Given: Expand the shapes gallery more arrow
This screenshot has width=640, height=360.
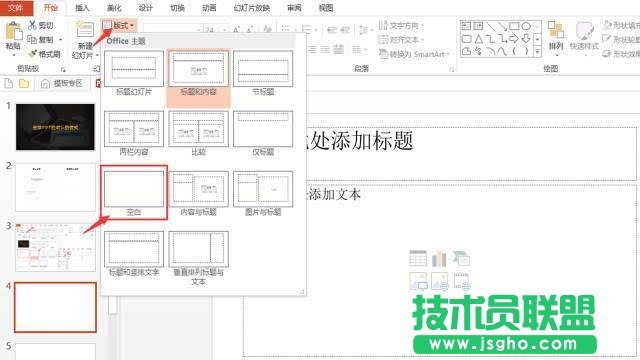Looking at the screenshot, I should point(538,52).
